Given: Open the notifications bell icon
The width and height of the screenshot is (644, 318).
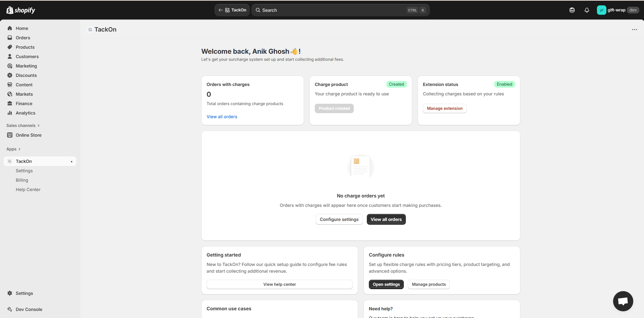Looking at the screenshot, I should click(587, 10).
